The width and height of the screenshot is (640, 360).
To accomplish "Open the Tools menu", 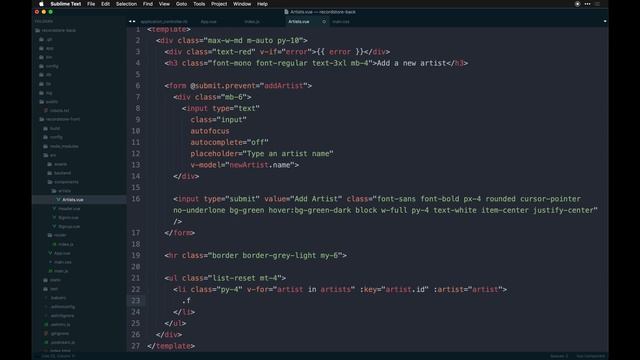I will pos(199,4).
